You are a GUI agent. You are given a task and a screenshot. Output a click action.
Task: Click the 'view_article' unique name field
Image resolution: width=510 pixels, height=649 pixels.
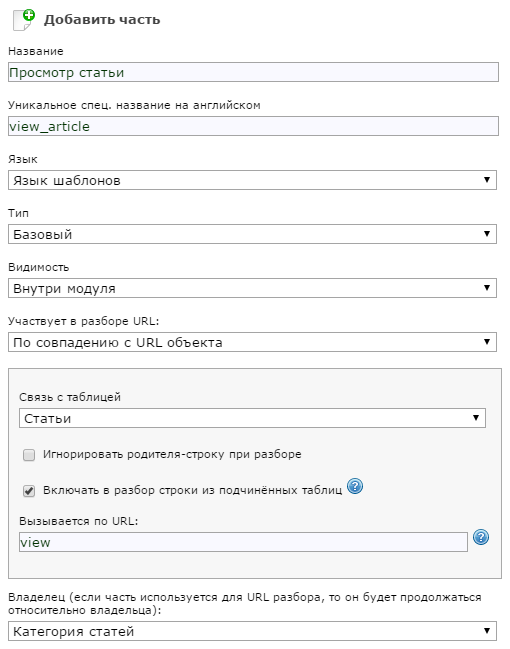[253, 126]
